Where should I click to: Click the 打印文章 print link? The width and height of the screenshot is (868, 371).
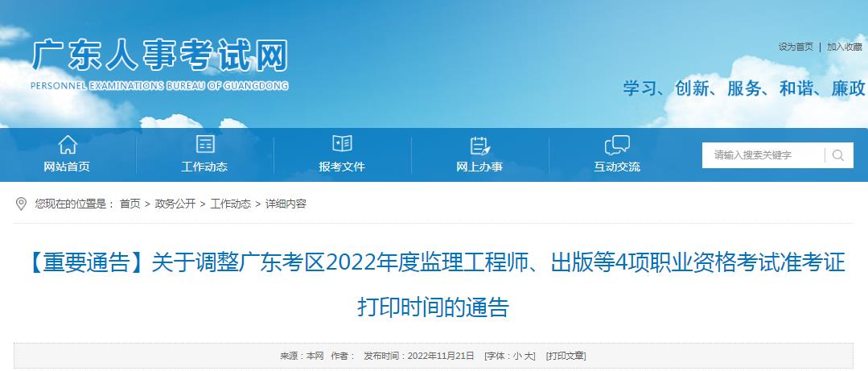(x=566, y=355)
